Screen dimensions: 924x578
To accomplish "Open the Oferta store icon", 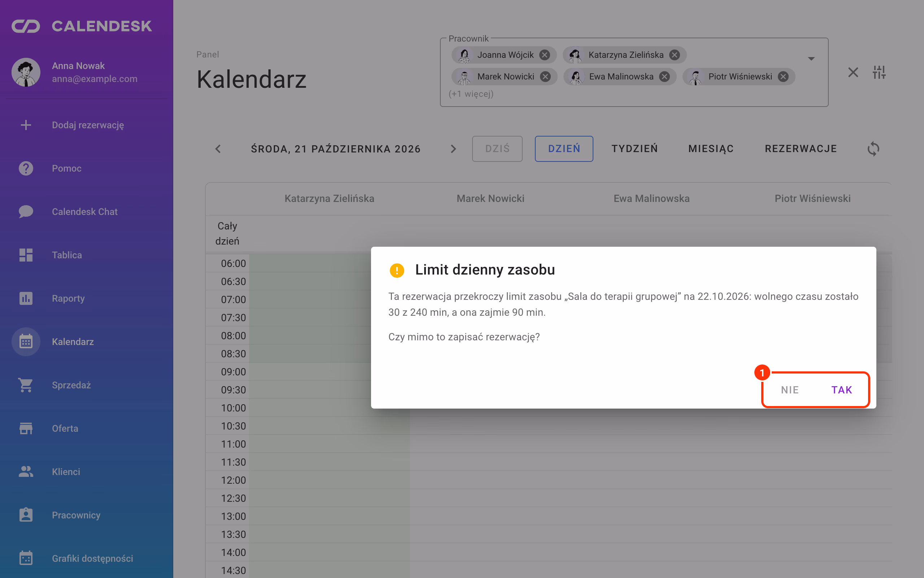I will coord(26,428).
